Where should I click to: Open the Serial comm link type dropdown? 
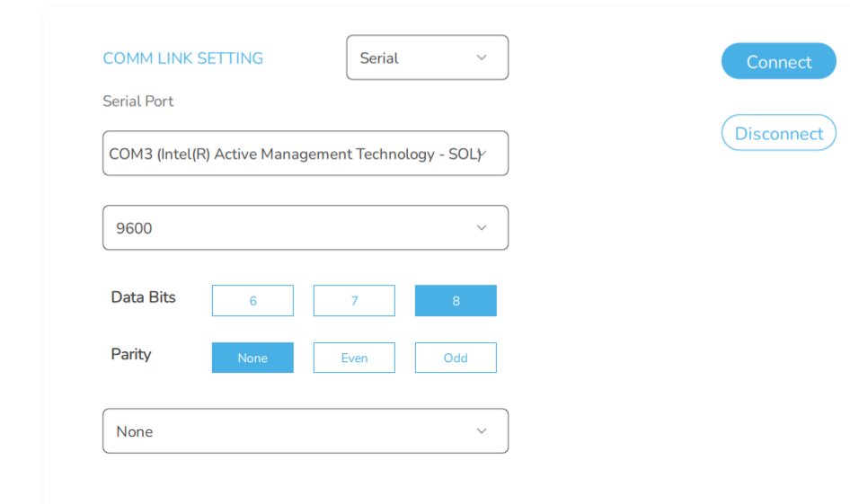tap(427, 57)
